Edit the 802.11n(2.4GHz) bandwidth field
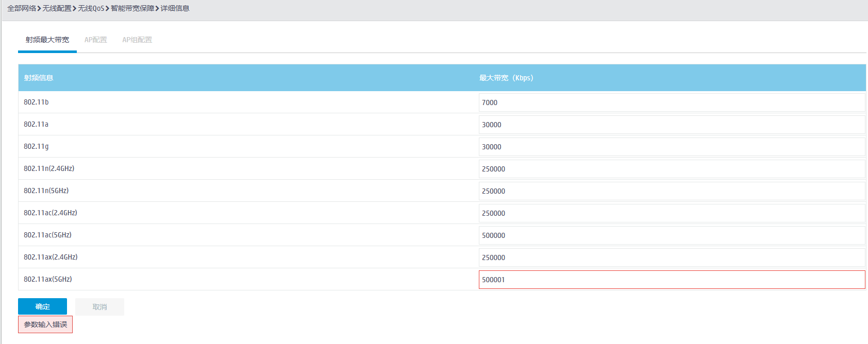This screenshot has width=868, height=344. pyautogui.click(x=671, y=169)
